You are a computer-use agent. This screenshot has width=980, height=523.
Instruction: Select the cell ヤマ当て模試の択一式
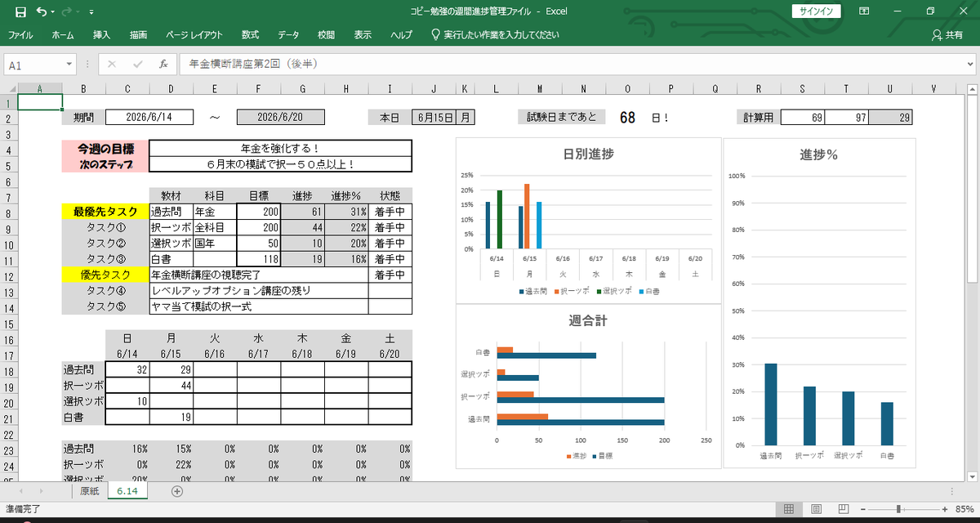click(259, 306)
